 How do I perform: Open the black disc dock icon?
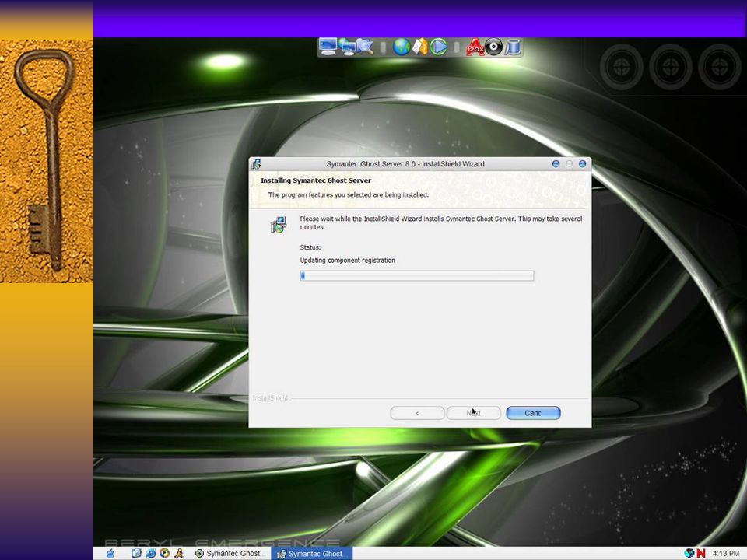(494, 47)
